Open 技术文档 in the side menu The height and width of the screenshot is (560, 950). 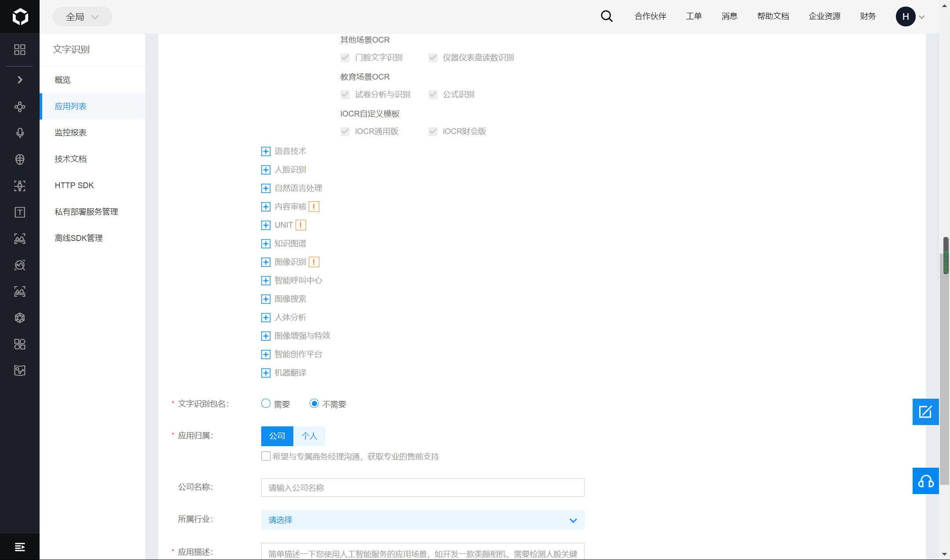(92, 159)
